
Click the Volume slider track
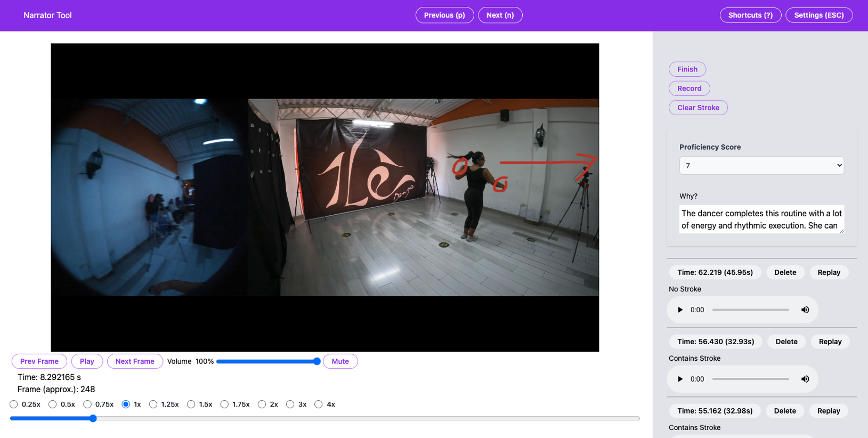(x=266, y=361)
